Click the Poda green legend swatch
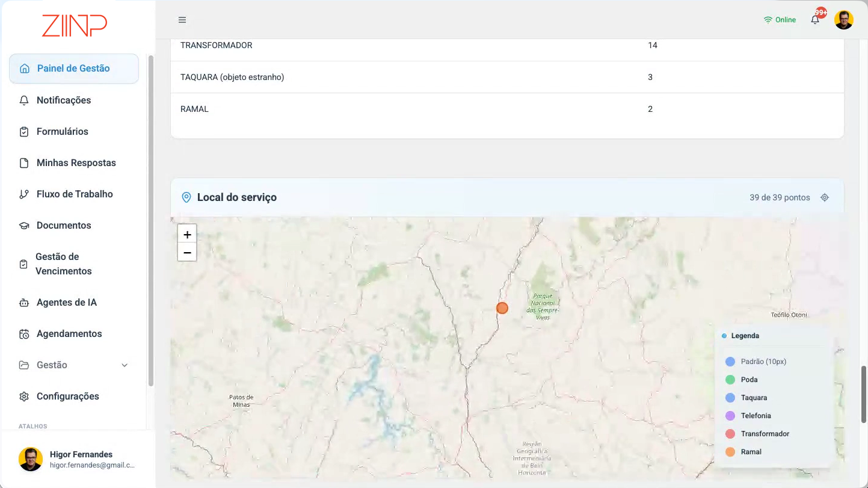The height and width of the screenshot is (488, 868). (x=730, y=380)
